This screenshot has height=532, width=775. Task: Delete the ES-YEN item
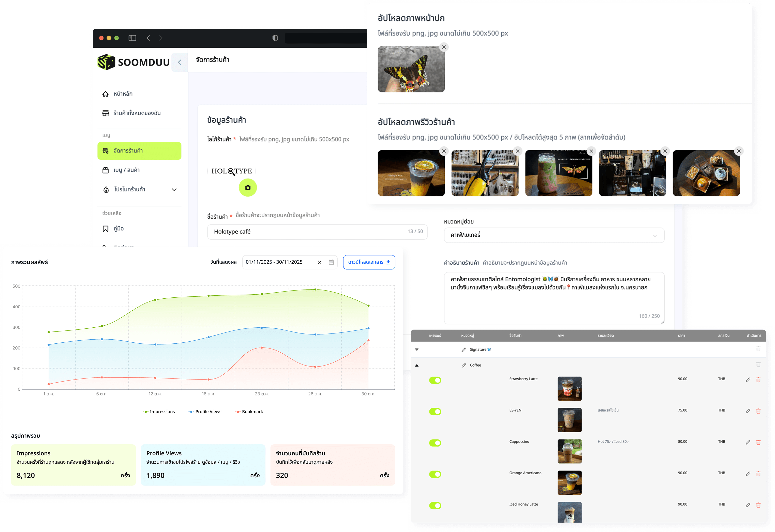coord(758,411)
